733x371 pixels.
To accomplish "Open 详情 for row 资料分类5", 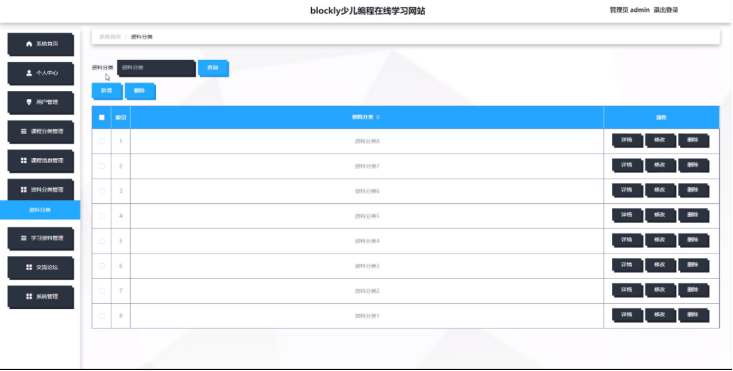I will point(627,215).
